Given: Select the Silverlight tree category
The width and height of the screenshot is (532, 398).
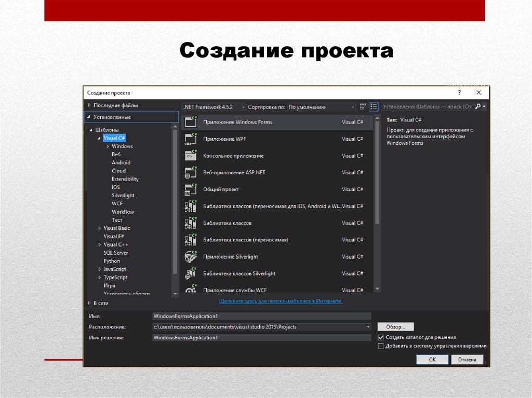Looking at the screenshot, I should coord(123,195).
